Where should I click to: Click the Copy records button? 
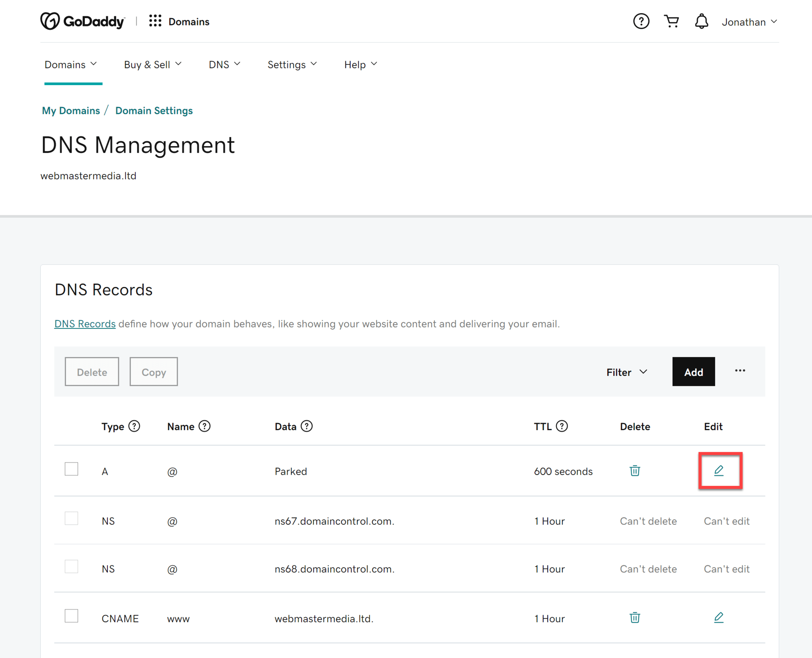pos(154,371)
